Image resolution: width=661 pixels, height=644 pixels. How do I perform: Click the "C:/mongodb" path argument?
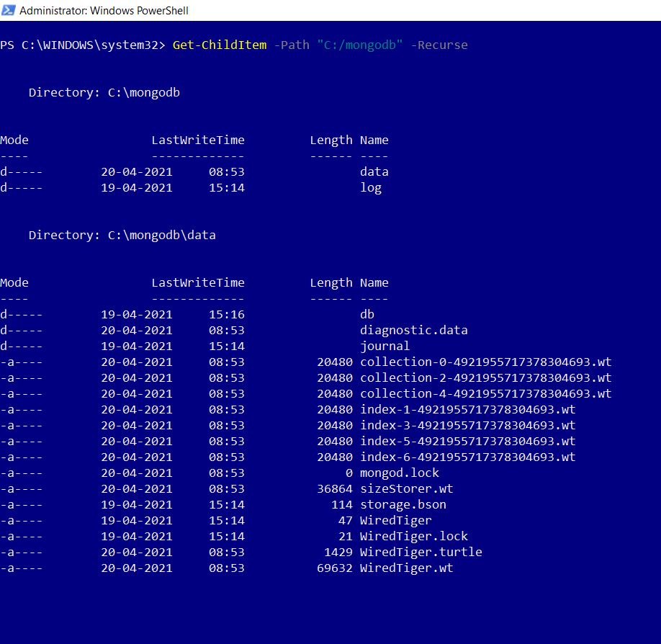(x=360, y=45)
